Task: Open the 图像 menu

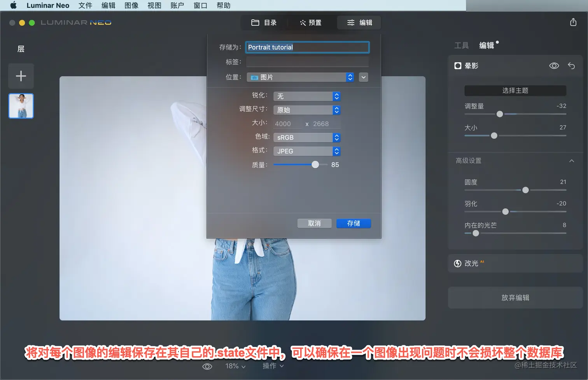Action: tap(131, 5)
